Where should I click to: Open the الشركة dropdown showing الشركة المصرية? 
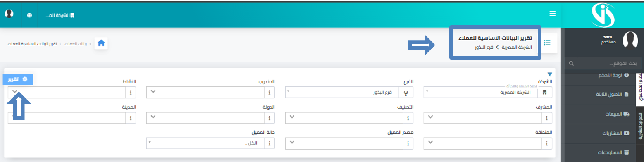[482, 92]
